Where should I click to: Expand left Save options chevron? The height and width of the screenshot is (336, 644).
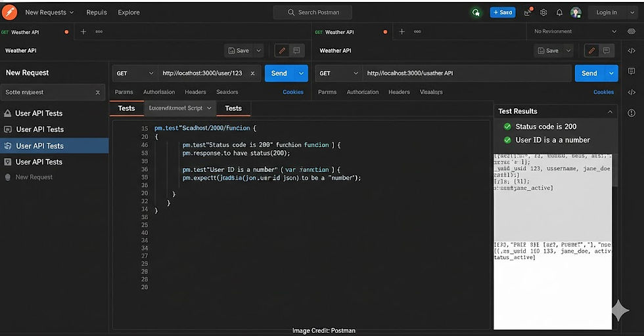258,51
